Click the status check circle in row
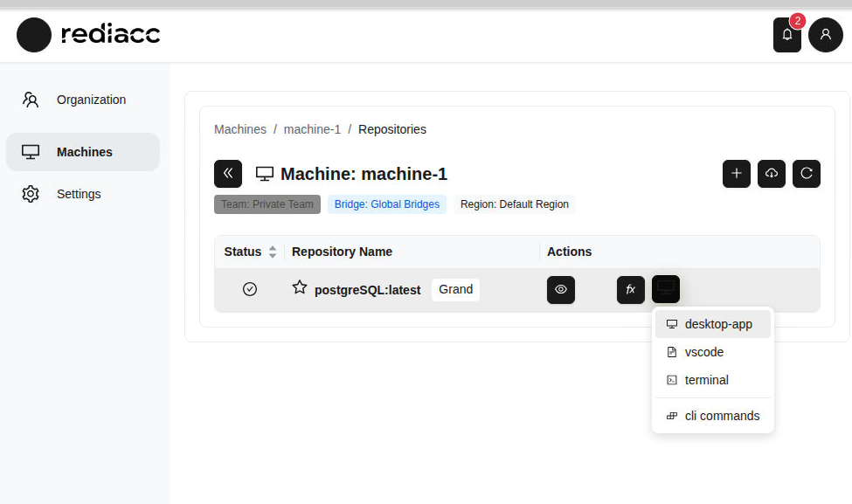852x504 pixels. pyautogui.click(x=250, y=289)
